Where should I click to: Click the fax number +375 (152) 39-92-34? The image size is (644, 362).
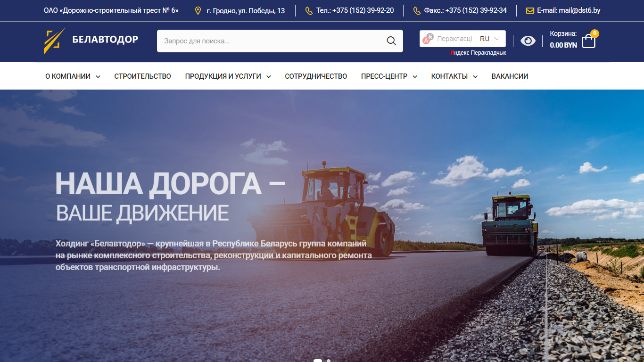point(476,10)
